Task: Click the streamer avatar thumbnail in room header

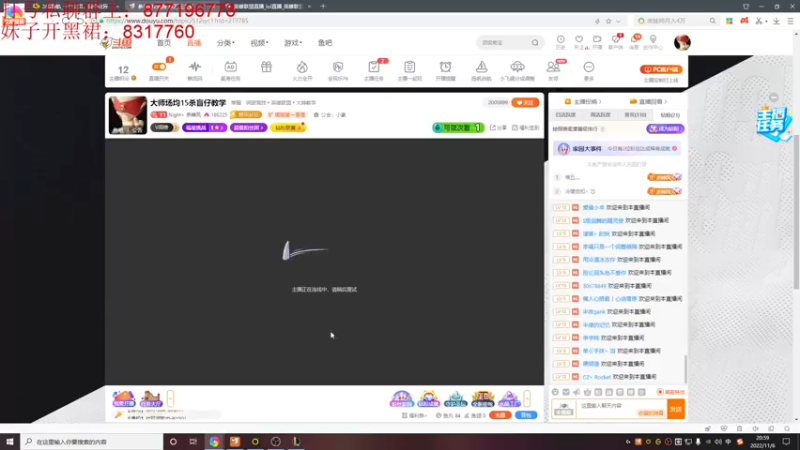Action: point(128,115)
